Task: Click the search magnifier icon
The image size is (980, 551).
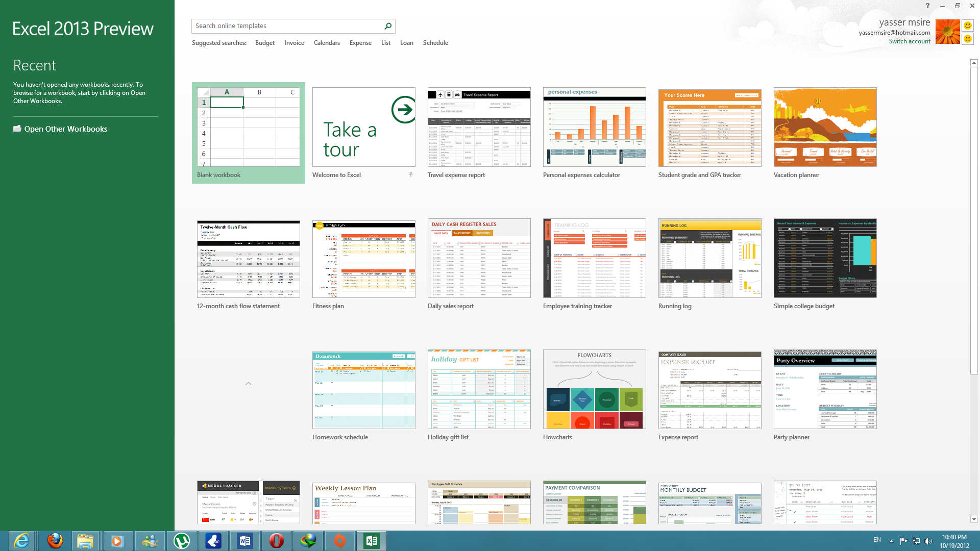Action: click(388, 26)
